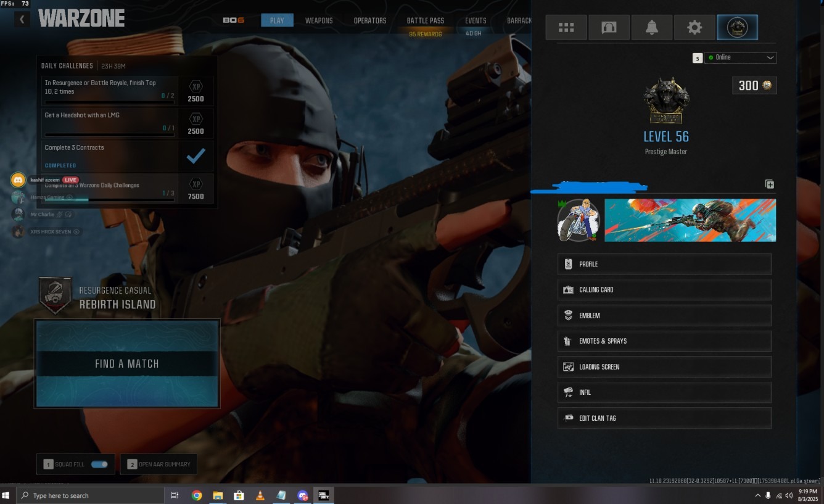Open File Explorer from the taskbar
Image resolution: width=824 pixels, height=504 pixels.
(218, 495)
